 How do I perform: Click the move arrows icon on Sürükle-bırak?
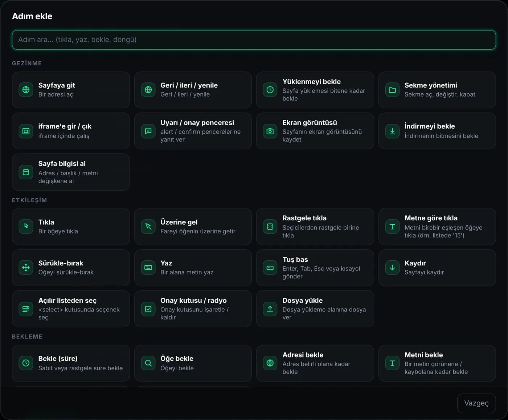[x=26, y=268]
